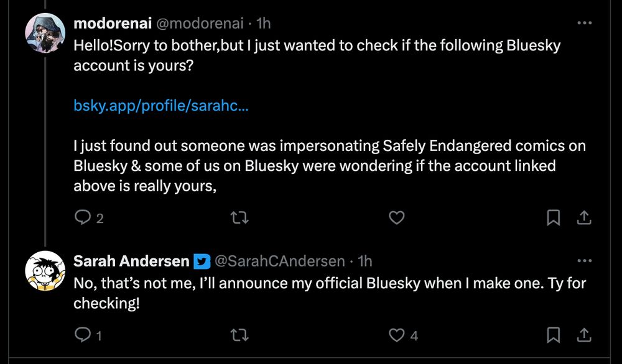622x364 pixels.
Task: Open the 1h timestamp on modorenai's tweet
Action: pyautogui.click(x=266, y=22)
